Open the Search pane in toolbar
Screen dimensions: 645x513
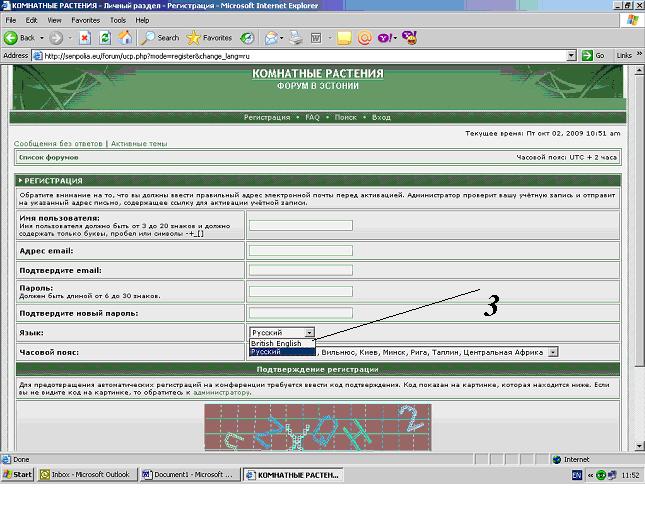tap(160, 38)
